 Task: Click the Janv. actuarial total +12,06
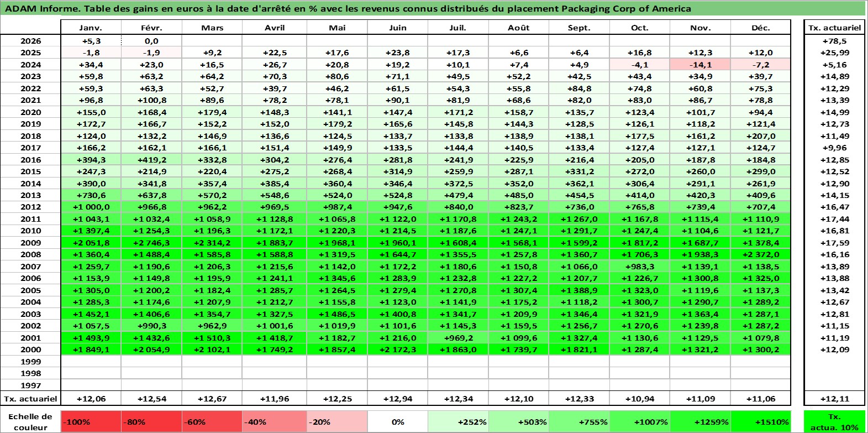tap(91, 399)
